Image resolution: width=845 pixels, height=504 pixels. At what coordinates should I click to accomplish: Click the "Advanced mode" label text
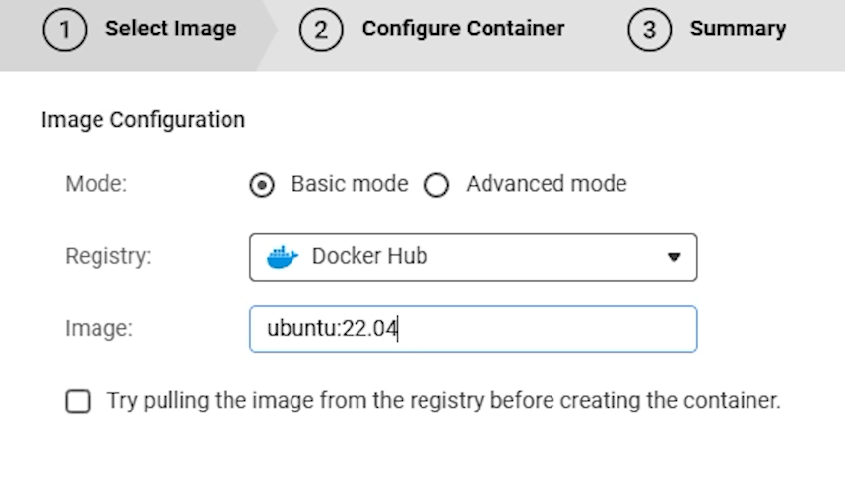tap(546, 184)
